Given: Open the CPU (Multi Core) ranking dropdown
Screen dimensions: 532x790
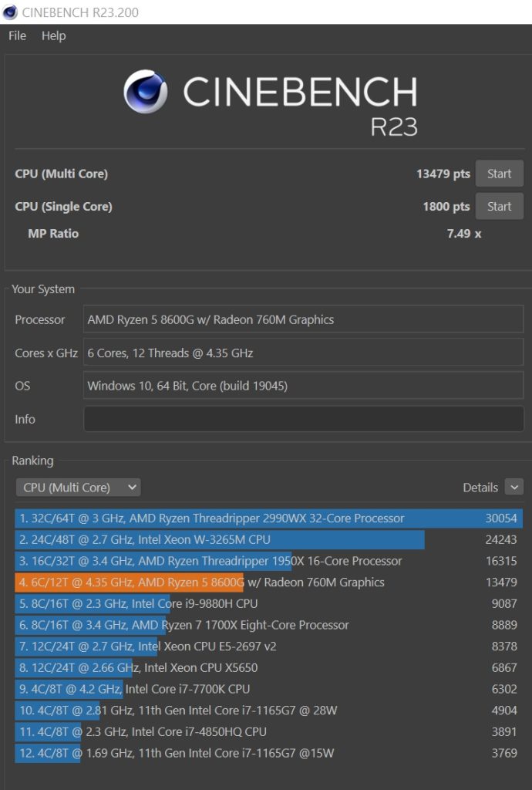Looking at the screenshot, I should tap(78, 488).
